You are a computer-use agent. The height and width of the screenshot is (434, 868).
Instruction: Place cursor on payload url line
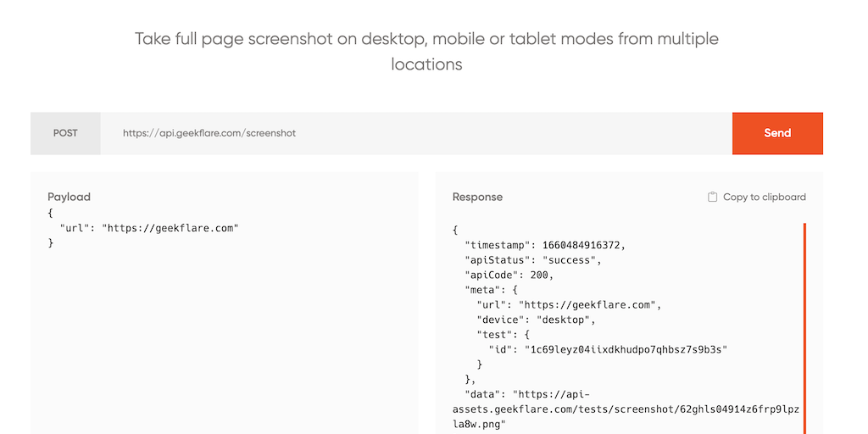[149, 229]
